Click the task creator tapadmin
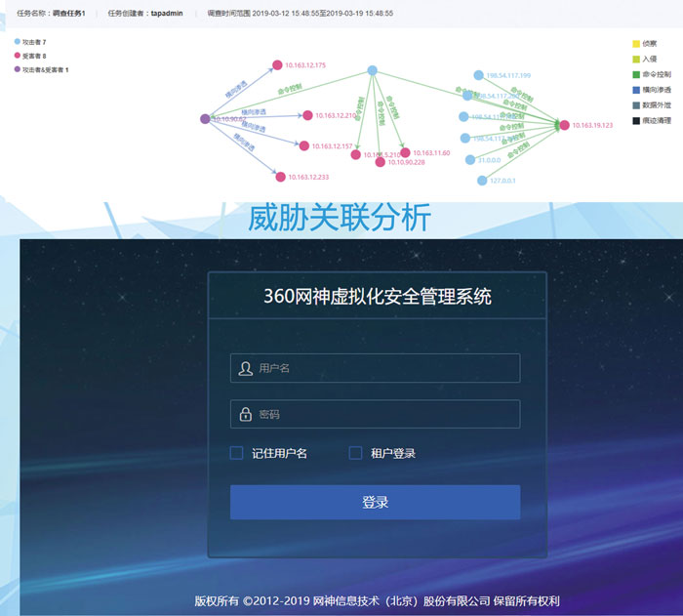The height and width of the screenshot is (616, 683). coord(167,13)
